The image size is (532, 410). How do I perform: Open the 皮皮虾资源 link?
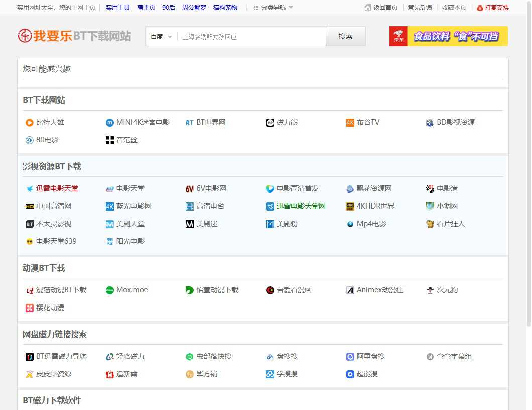pyautogui.click(x=54, y=374)
